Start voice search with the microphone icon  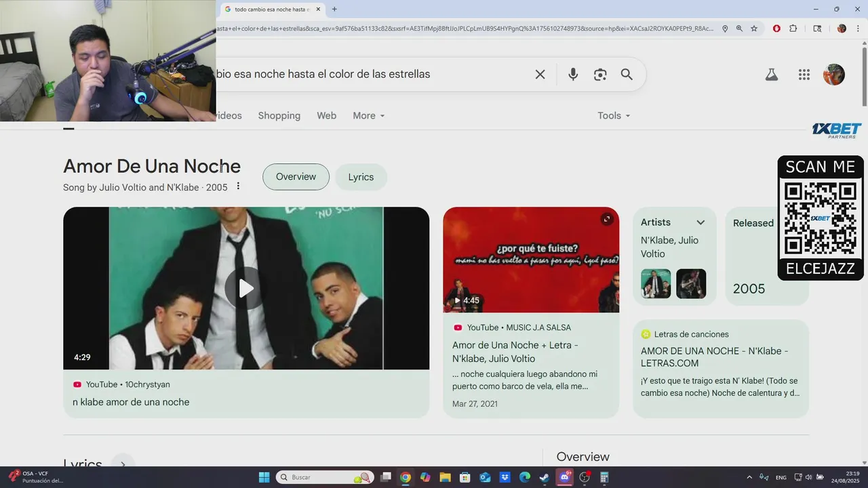tap(573, 75)
